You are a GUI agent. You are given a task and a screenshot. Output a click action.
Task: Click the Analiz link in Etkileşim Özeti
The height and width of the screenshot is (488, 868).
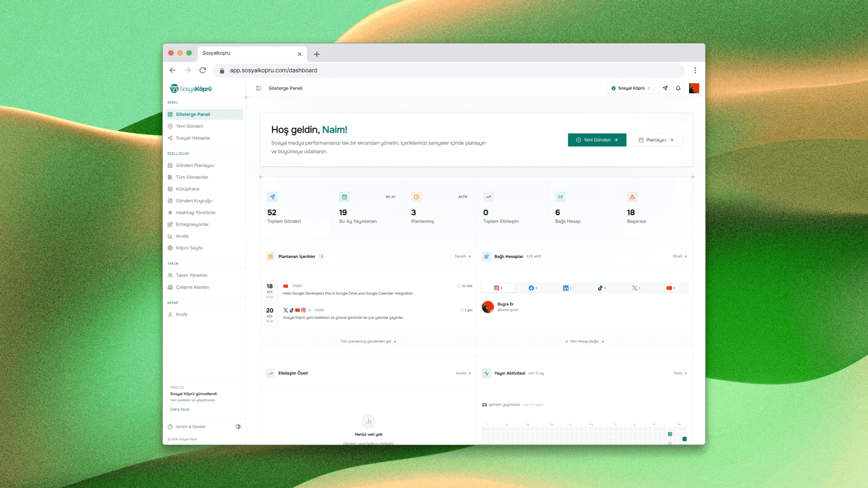[463, 373]
